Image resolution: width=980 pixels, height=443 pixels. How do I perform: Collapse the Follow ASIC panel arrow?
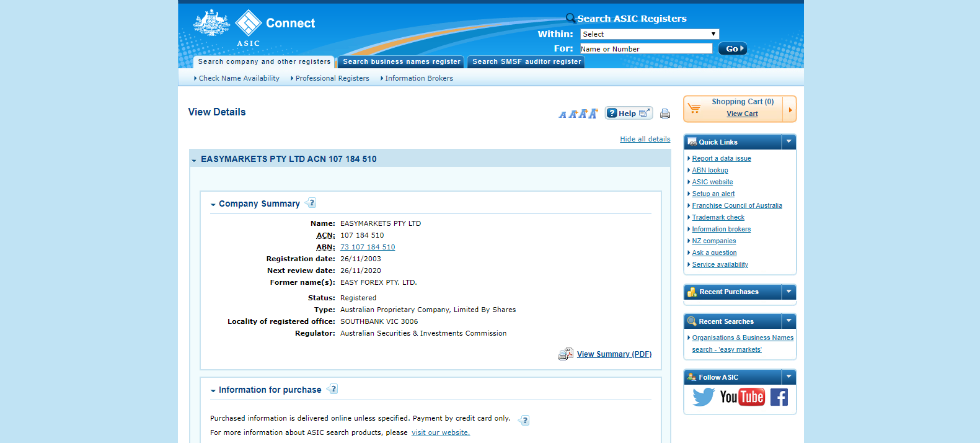point(789,377)
